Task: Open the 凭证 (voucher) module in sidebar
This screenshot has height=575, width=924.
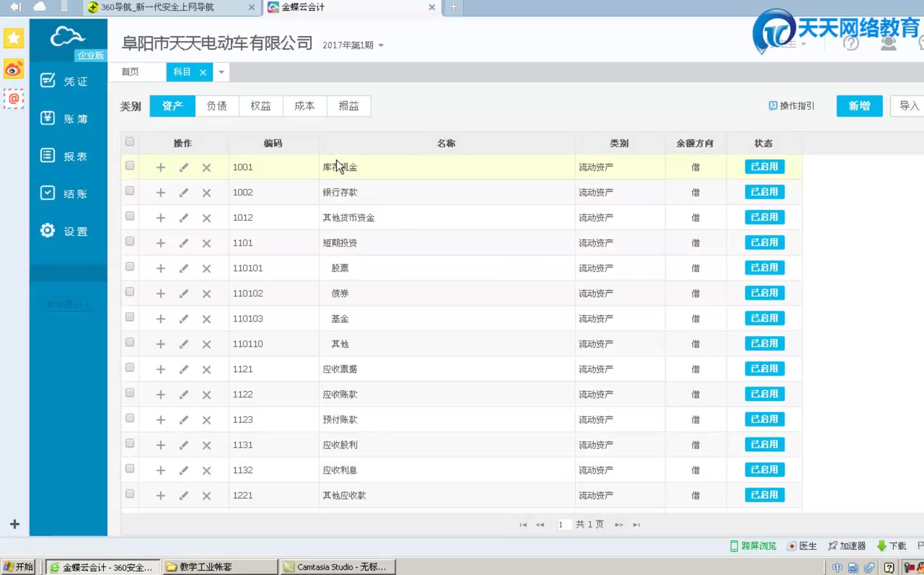Action: pyautogui.click(x=66, y=80)
